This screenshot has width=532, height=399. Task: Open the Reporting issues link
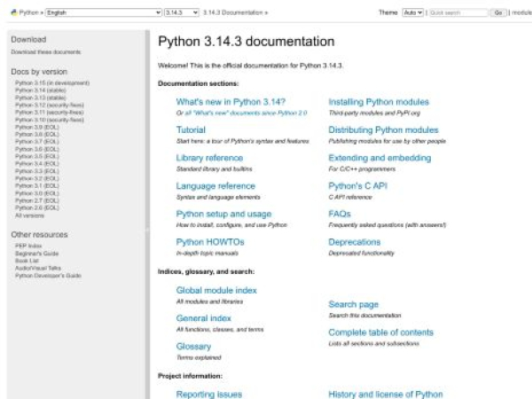(x=209, y=395)
